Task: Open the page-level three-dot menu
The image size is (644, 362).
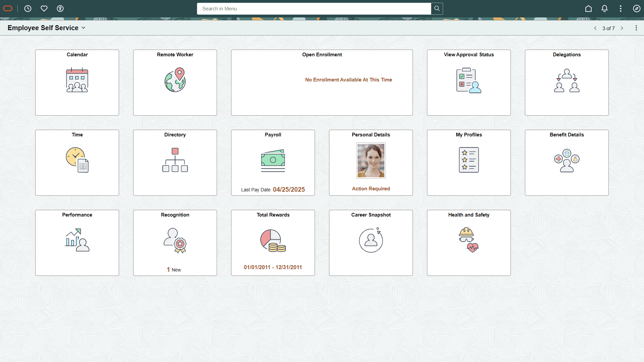Action: click(x=636, y=28)
